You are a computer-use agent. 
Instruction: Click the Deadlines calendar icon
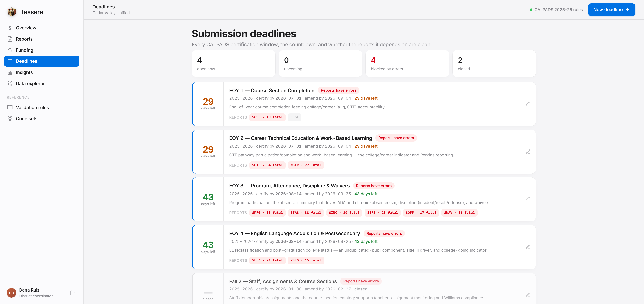[10, 61]
